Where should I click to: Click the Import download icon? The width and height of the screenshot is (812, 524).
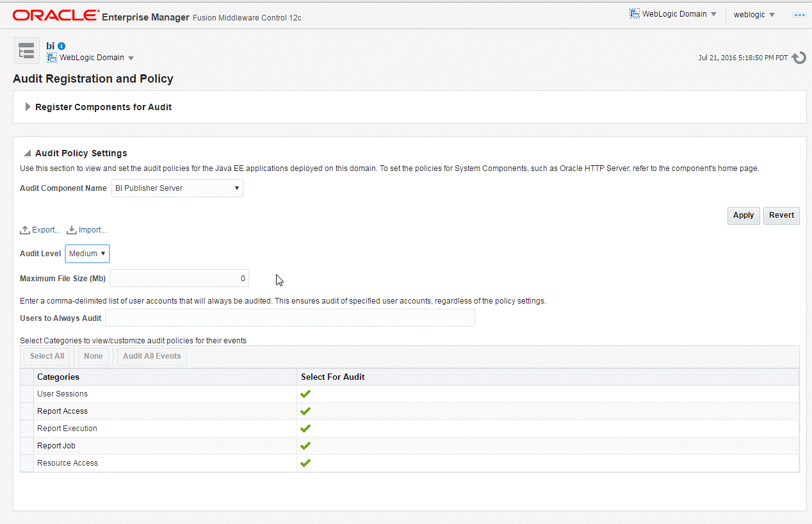[72, 230]
